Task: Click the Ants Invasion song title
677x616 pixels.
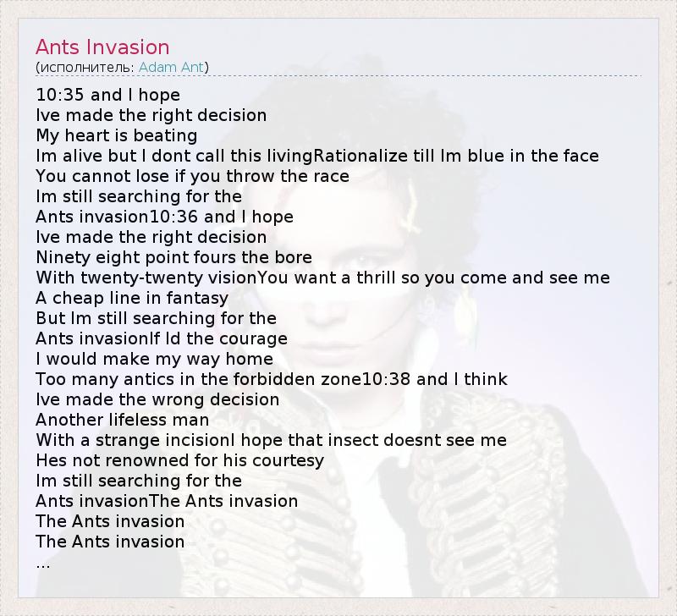Action: point(102,47)
